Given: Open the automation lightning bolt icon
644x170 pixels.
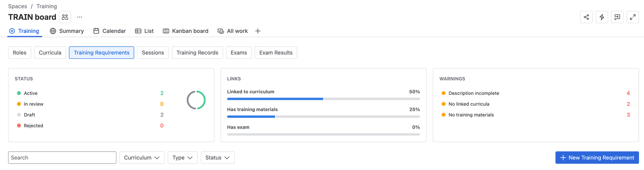Looking at the screenshot, I should pos(602,17).
